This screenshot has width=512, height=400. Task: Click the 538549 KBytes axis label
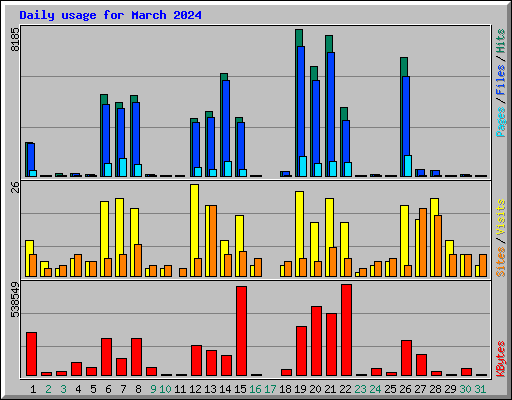15,299
